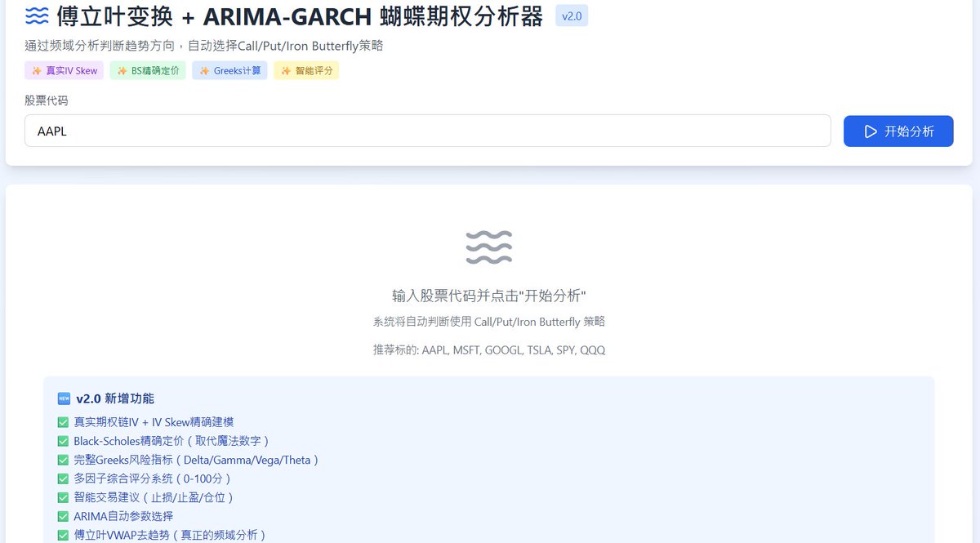Viewport: 980px width, 543px height.
Task: Focus the 股票代码 input containing AAPL
Action: point(428,131)
